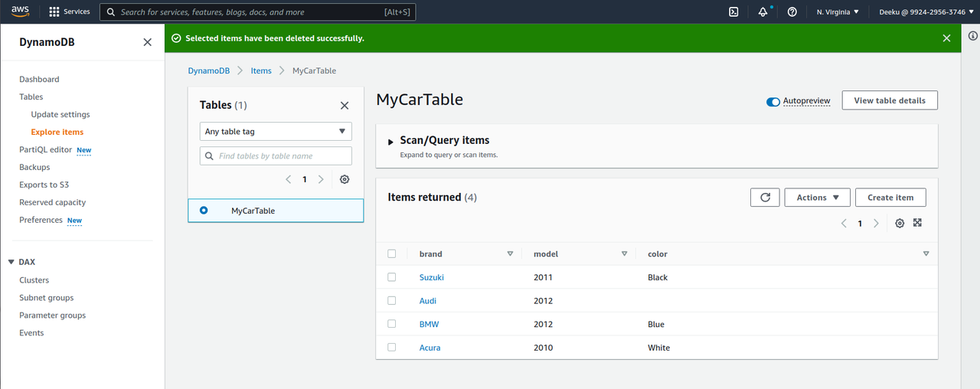Focus the AWS services search box

tap(258, 12)
